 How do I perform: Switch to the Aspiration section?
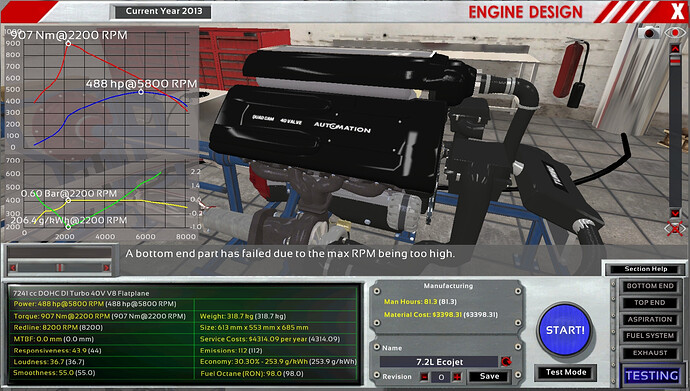click(650, 319)
